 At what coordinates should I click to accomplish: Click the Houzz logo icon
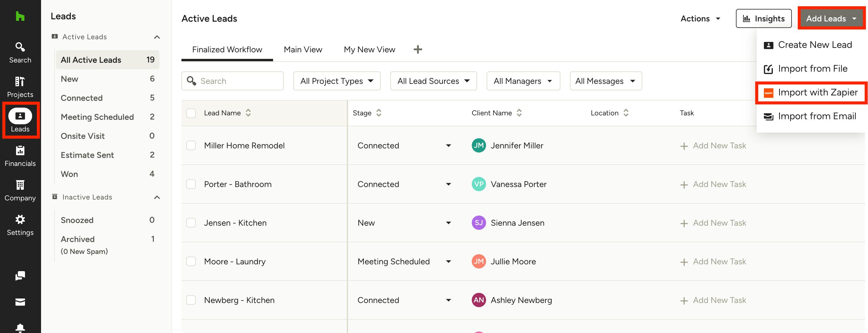(x=20, y=16)
